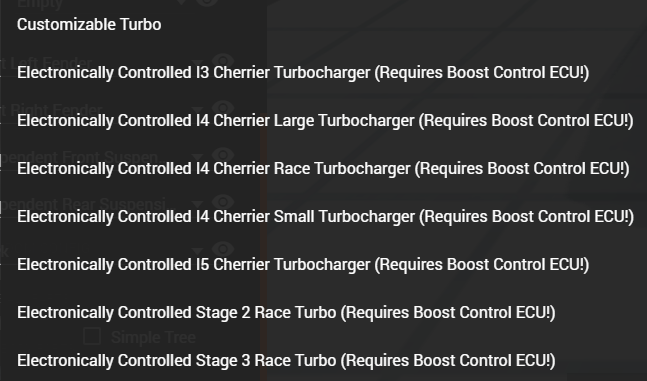Pick the I4 Cherrier Large Turbocharger
Image resolution: width=647 pixels, height=381 pixels.
coord(325,121)
